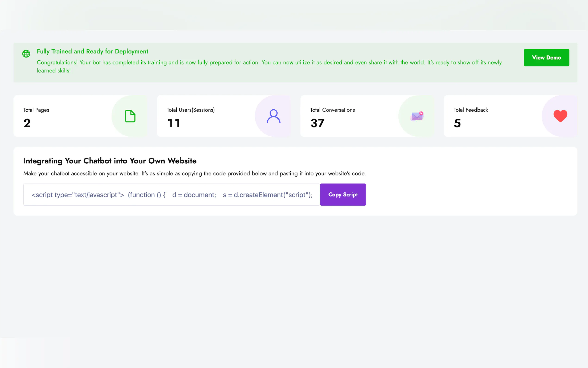Screen dimensions: 588x368
Task: Click the green globe deployment status icon
Action: 26,54
